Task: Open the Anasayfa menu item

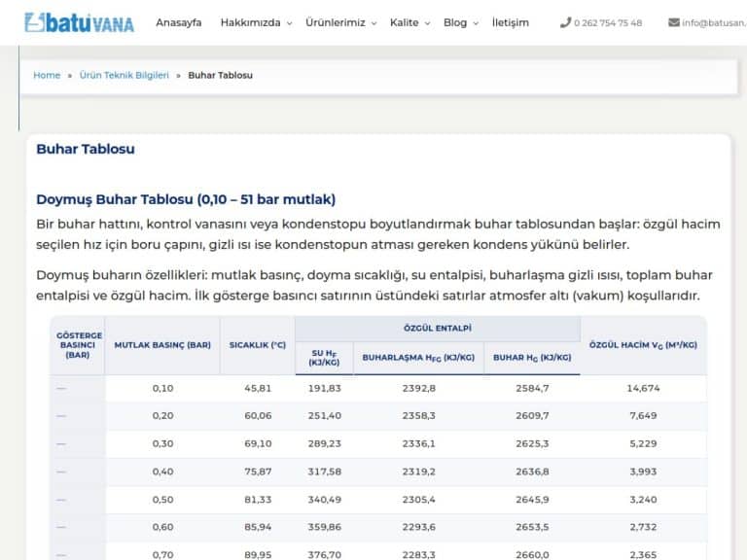Action: coord(179,22)
